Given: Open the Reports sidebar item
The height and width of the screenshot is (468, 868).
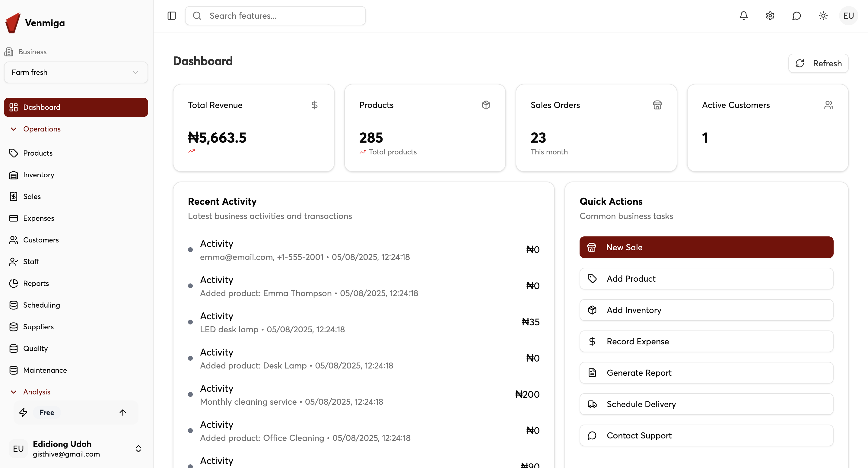Looking at the screenshot, I should pyautogui.click(x=36, y=283).
